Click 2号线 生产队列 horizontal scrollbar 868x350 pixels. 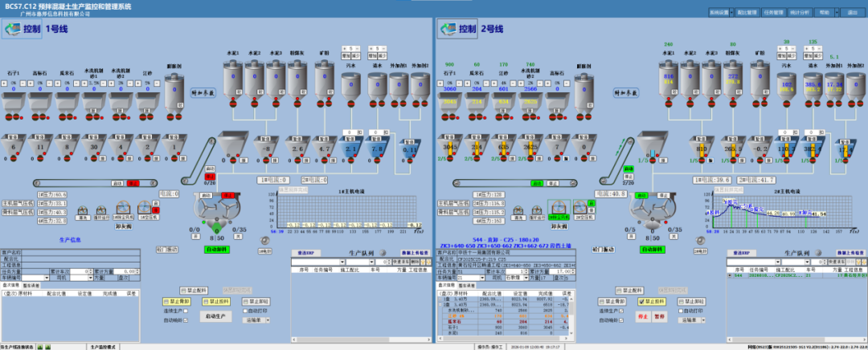pyautogui.click(x=796, y=341)
